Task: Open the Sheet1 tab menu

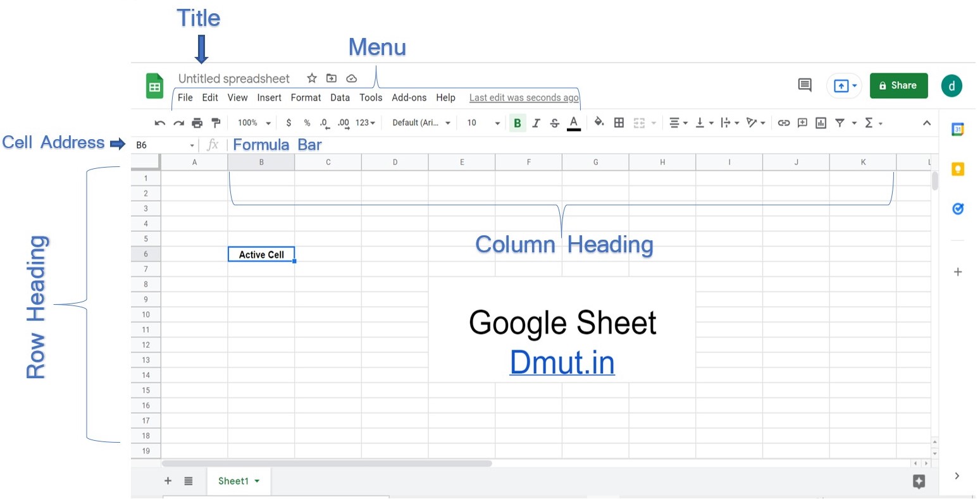Action: coord(256,481)
